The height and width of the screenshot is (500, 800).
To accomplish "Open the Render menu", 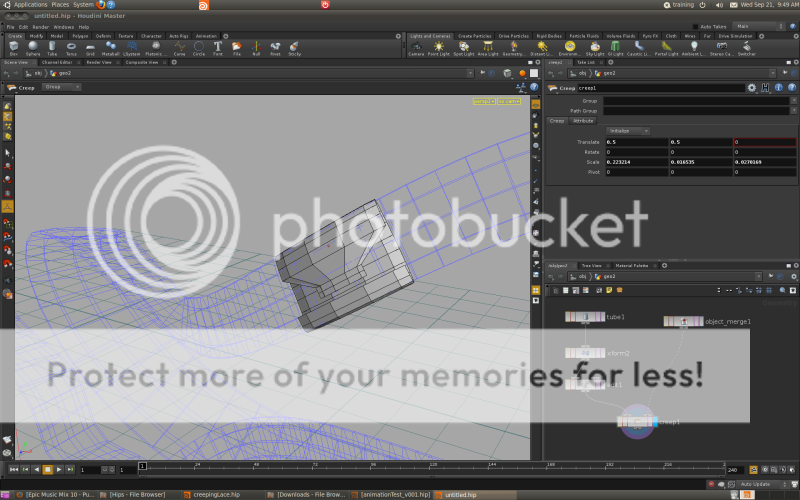I will [x=40, y=27].
